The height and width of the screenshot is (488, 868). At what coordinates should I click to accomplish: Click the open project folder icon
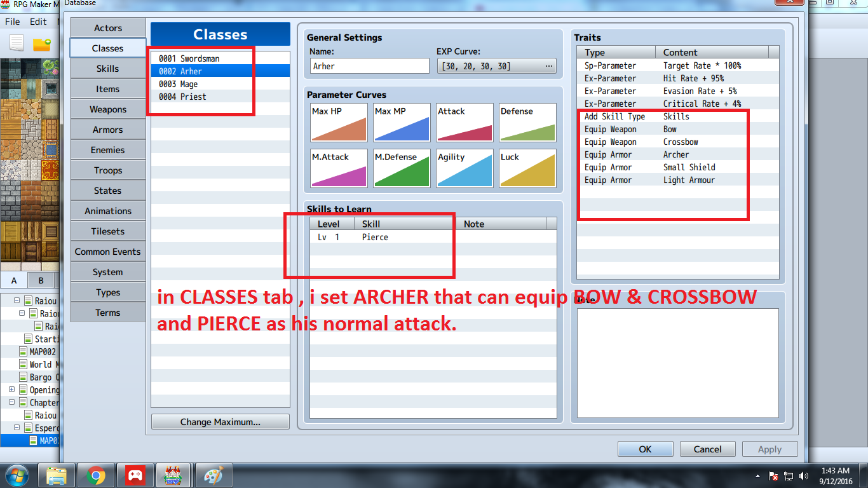41,44
